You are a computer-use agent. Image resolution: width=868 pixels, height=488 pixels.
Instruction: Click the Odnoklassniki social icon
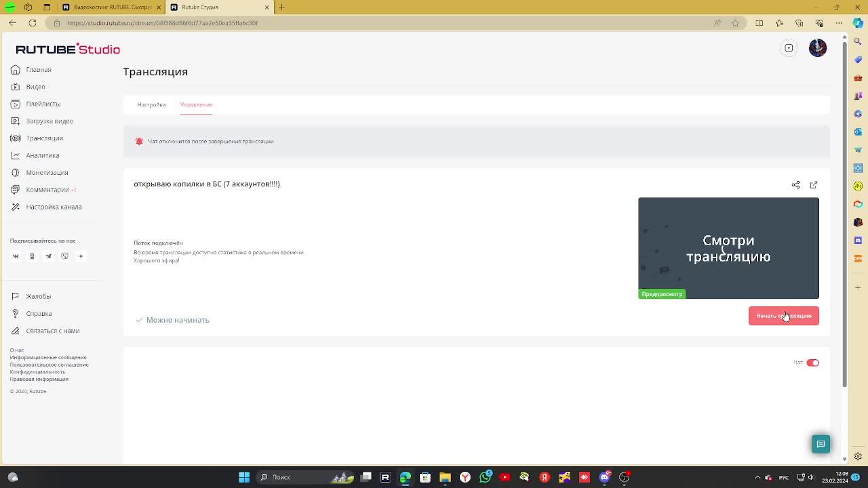(32, 256)
